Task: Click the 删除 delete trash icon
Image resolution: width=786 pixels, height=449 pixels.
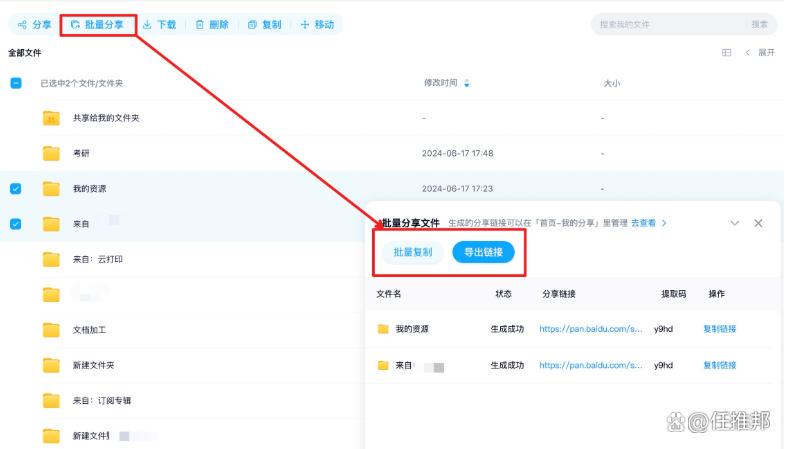Action: (x=211, y=24)
